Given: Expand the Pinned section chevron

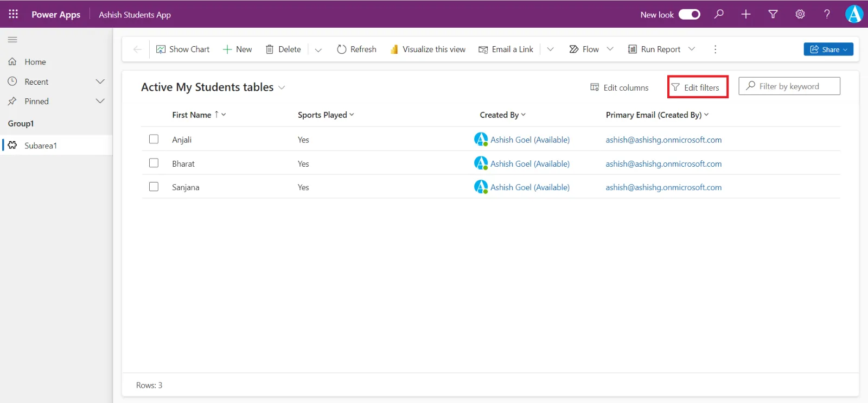Looking at the screenshot, I should click(x=100, y=102).
